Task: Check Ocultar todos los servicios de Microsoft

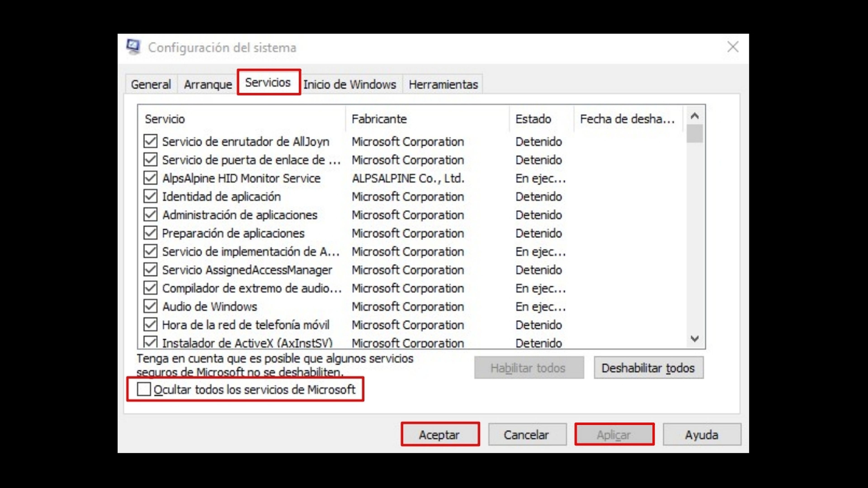Action: tap(144, 389)
